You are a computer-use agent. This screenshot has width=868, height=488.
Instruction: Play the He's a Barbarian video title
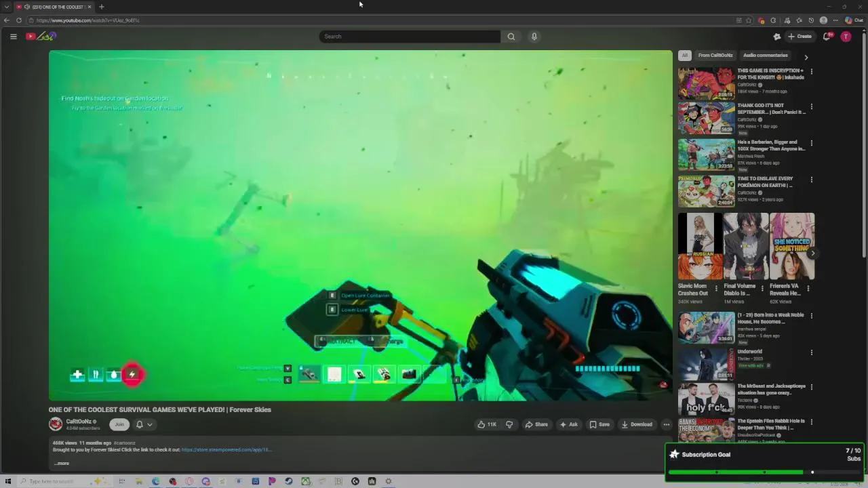click(771, 145)
